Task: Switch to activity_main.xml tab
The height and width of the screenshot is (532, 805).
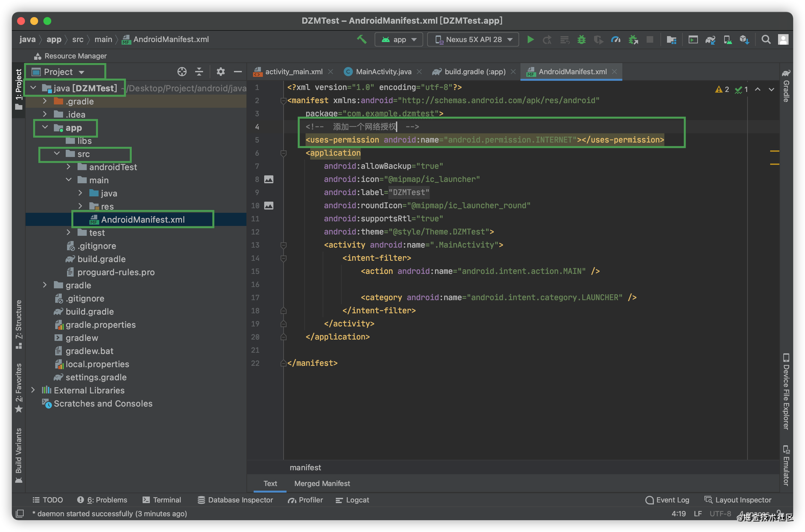Action: [x=293, y=72]
